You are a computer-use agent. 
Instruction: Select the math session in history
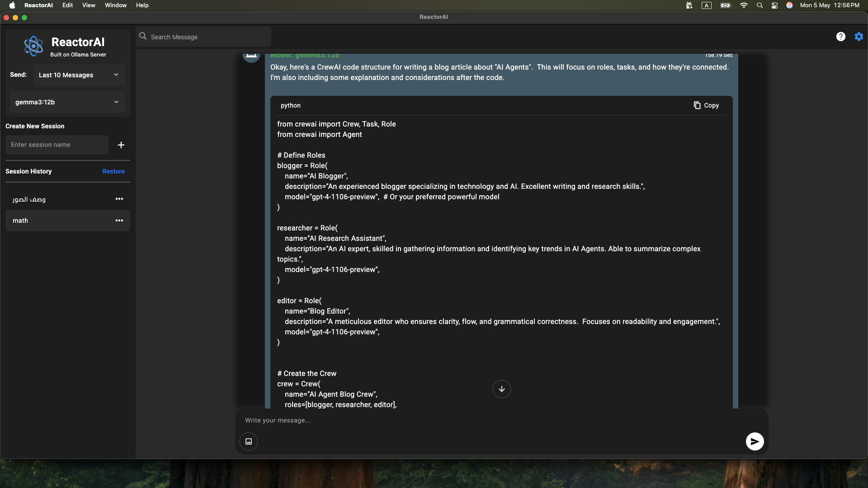(54, 221)
